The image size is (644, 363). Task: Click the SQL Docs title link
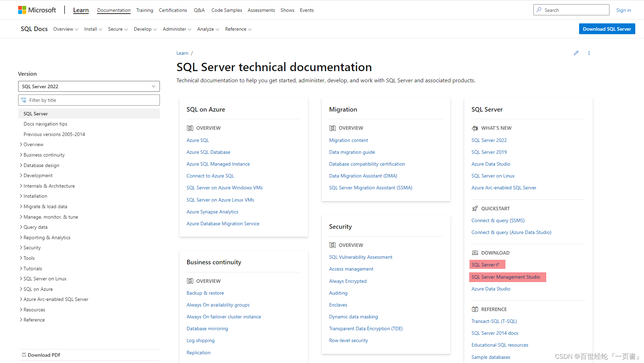[34, 29]
